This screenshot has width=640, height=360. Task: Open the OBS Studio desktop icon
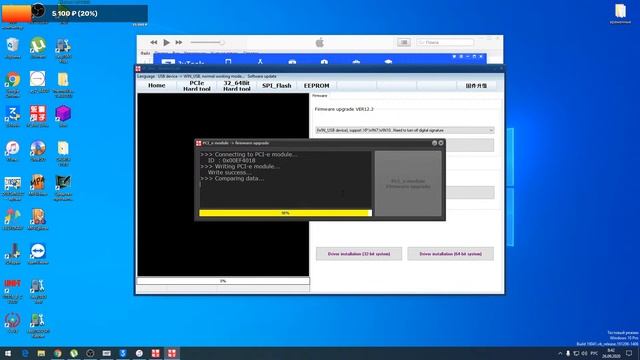[38, 10]
